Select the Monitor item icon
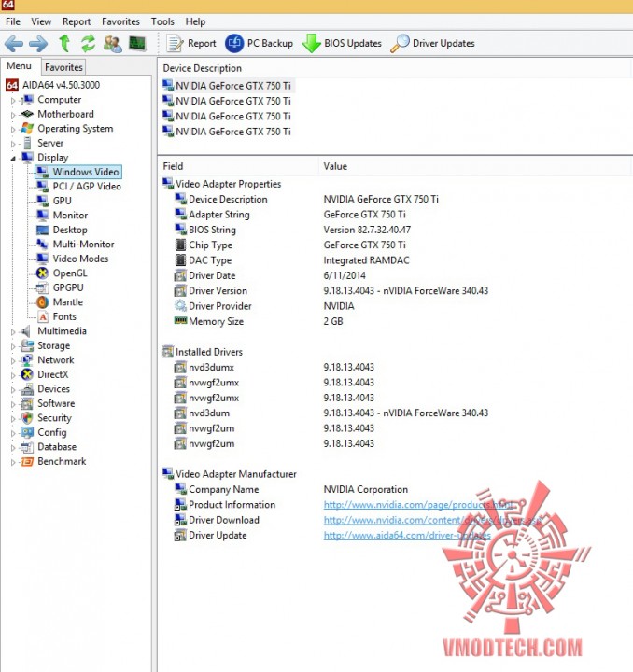 (x=42, y=216)
